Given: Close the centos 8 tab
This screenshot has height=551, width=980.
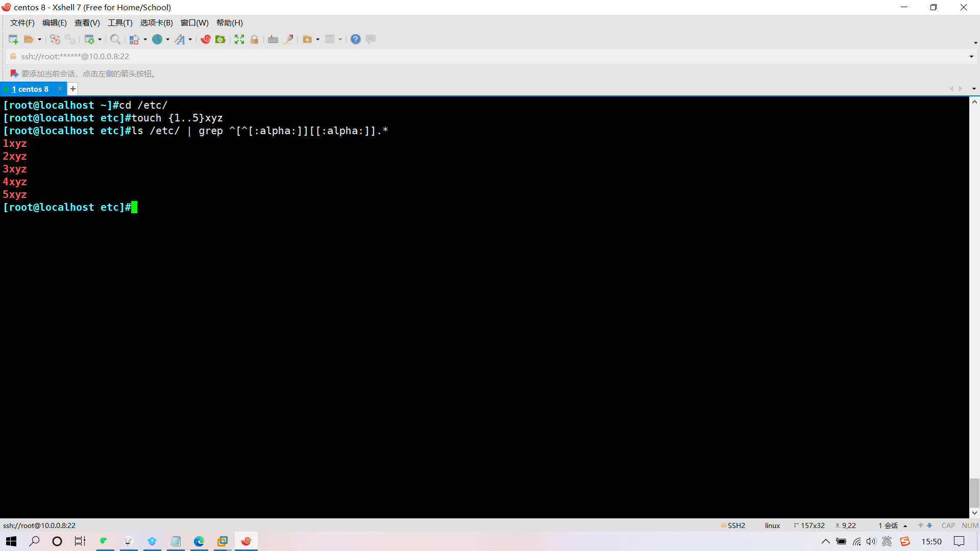Looking at the screenshot, I should tap(60, 89).
